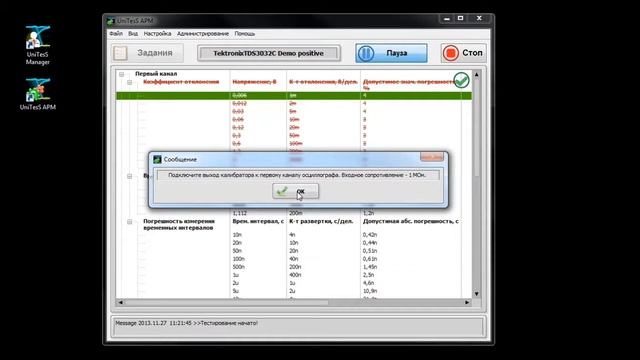Click the Первый канал label
The image size is (640, 360).
click(x=156, y=74)
